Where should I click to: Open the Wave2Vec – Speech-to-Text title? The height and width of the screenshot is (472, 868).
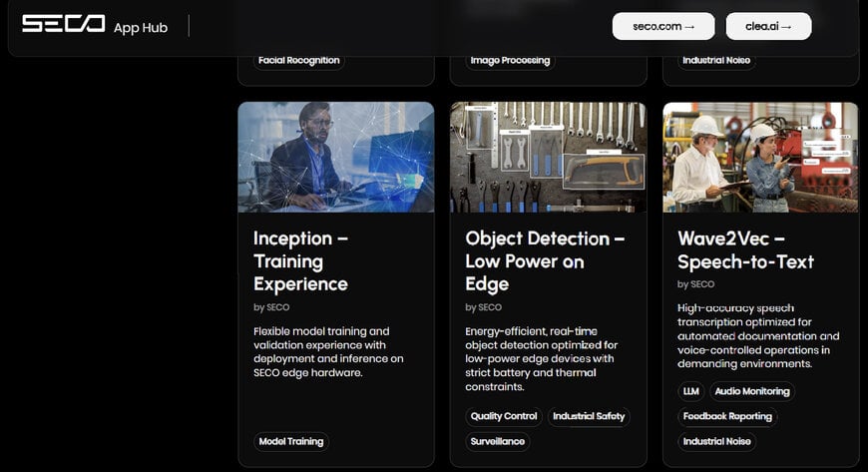click(x=745, y=249)
